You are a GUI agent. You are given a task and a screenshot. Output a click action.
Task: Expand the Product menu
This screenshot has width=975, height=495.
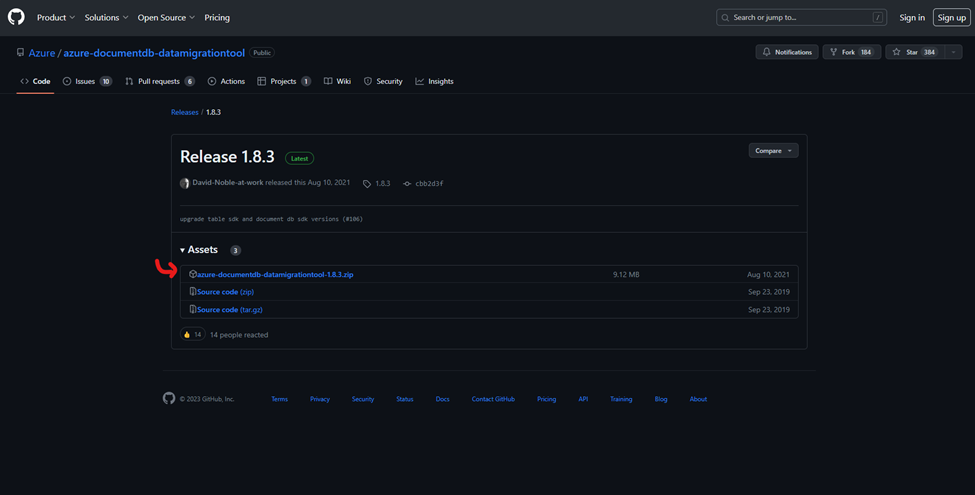56,17
